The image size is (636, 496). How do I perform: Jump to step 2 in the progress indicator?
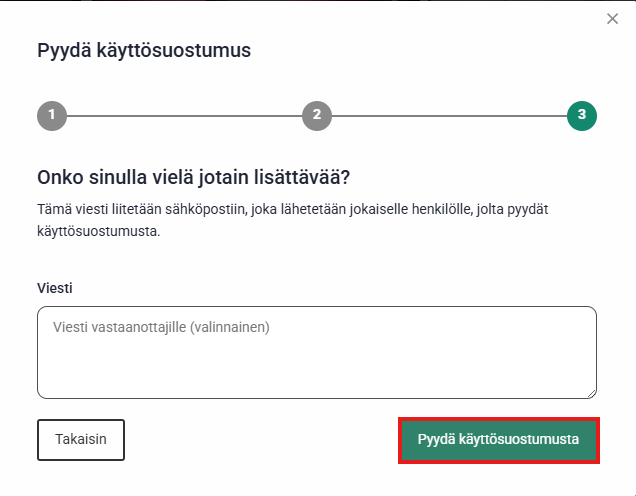tap(316, 116)
